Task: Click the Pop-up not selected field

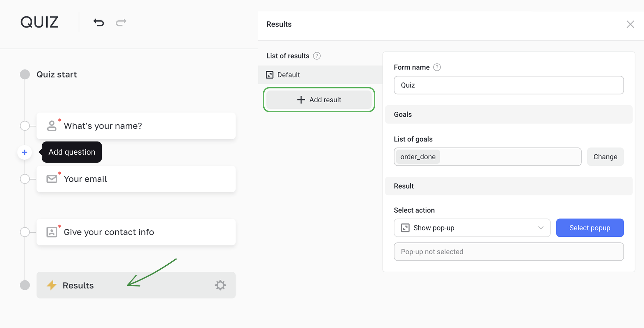Action: [508, 252]
